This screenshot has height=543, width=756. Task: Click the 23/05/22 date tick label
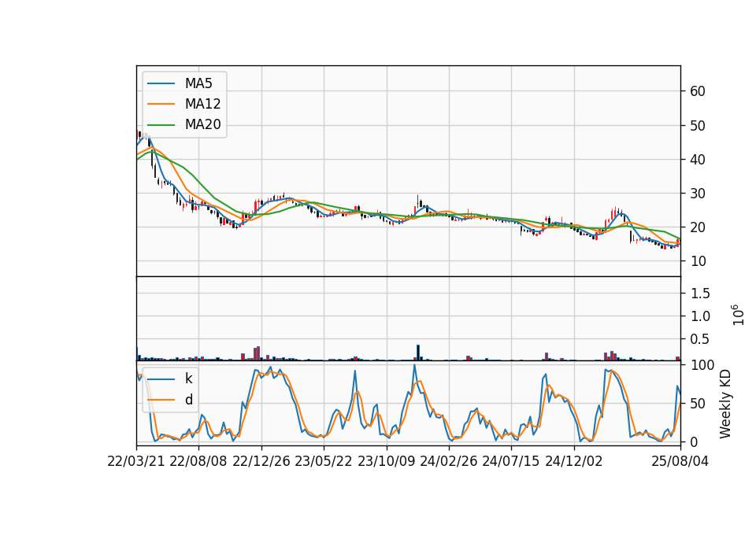click(x=324, y=461)
